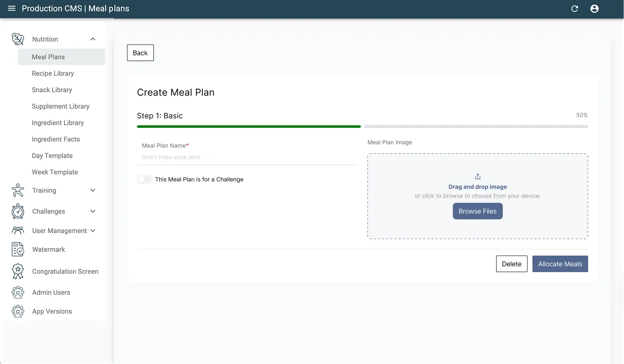624x364 pixels.
Task: Expand the Training section chevron
Action: (x=93, y=190)
